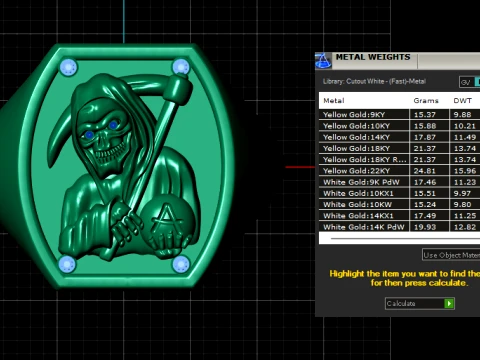
Task: Click the 24.81 grams value
Action: [x=425, y=171]
